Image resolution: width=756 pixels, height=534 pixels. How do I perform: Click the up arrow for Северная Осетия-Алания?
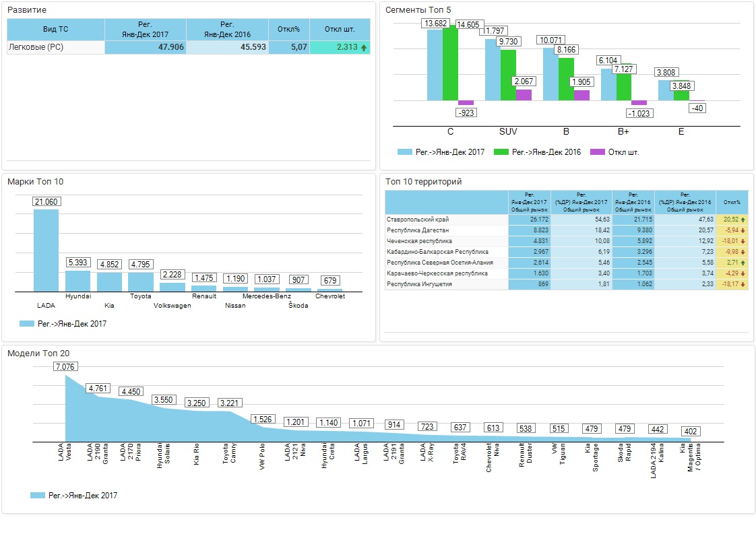click(743, 263)
